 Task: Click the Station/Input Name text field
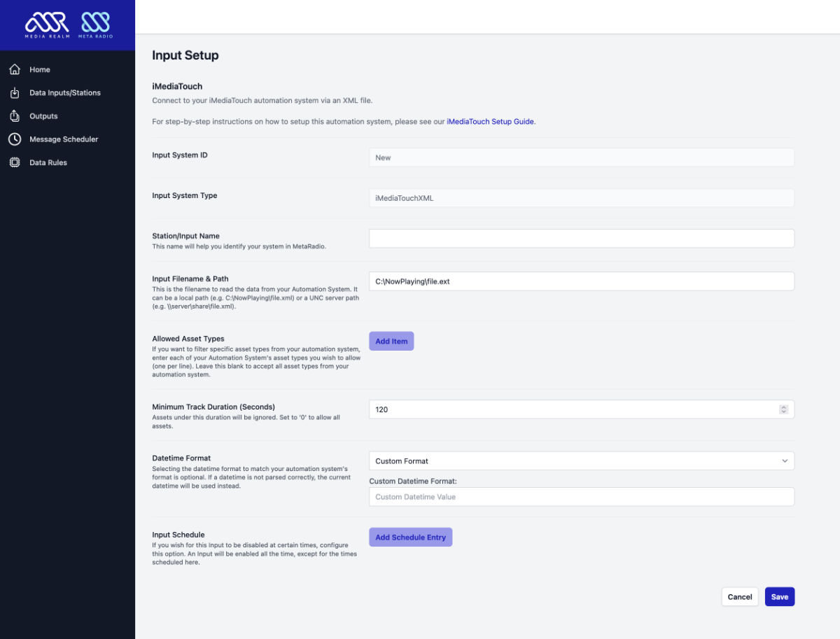pyautogui.click(x=581, y=238)
